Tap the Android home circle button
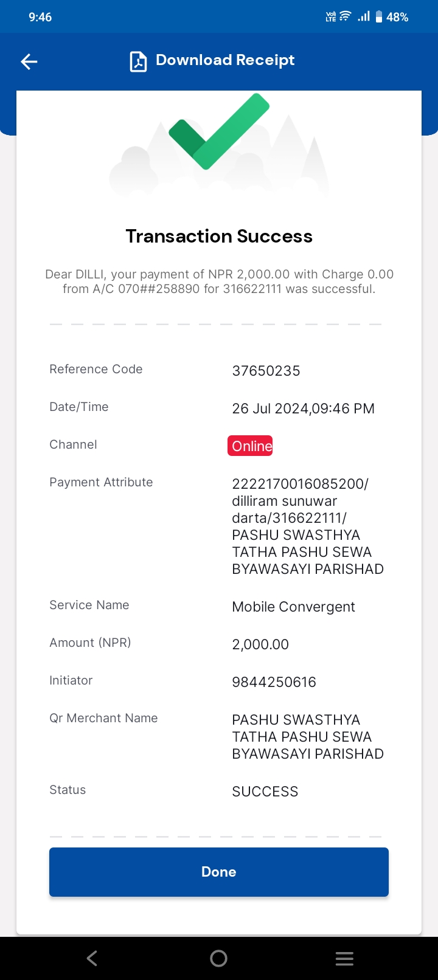 [219, 959]
